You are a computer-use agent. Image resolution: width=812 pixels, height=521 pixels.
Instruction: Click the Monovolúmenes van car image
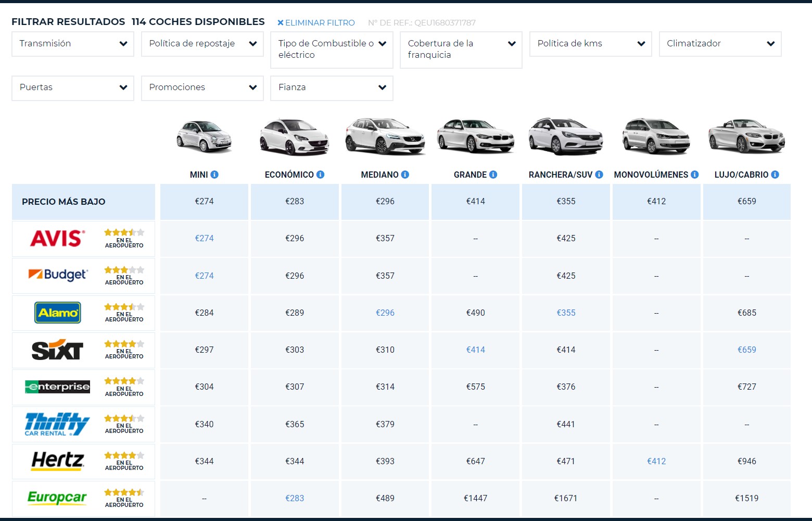tap(656, 136)
